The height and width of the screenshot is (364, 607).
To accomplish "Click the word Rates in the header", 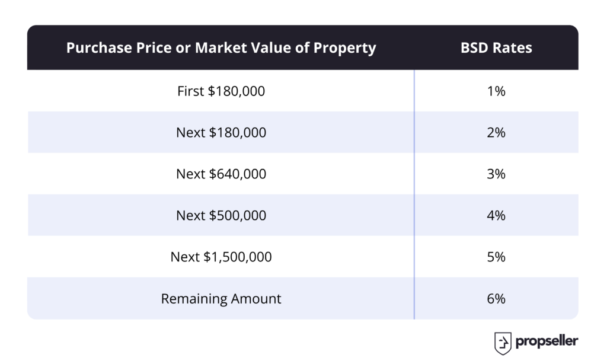I will 512,47.
